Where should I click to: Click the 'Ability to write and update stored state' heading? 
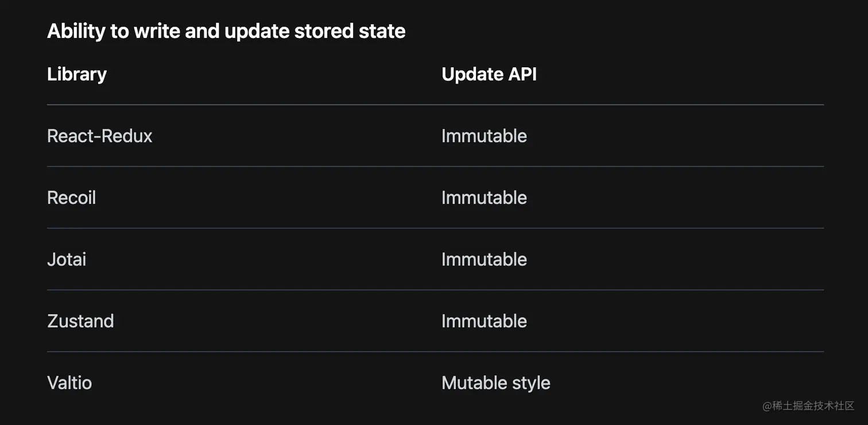(x=226, y=31)
